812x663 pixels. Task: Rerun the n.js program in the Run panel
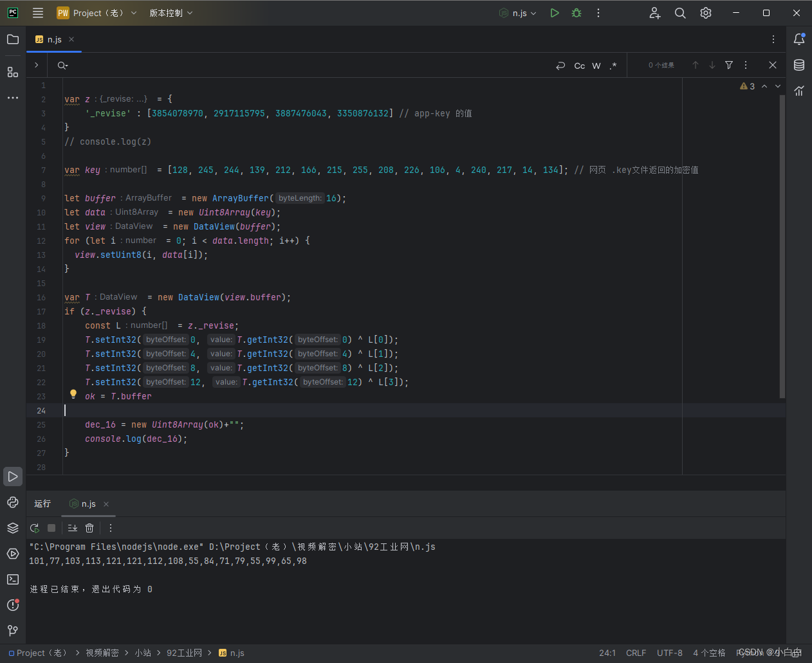35,528
